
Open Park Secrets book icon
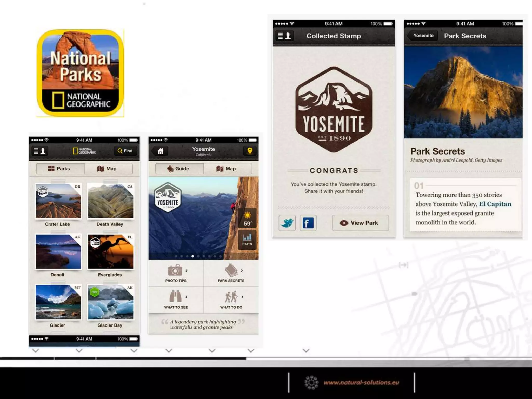pos(231,270)
